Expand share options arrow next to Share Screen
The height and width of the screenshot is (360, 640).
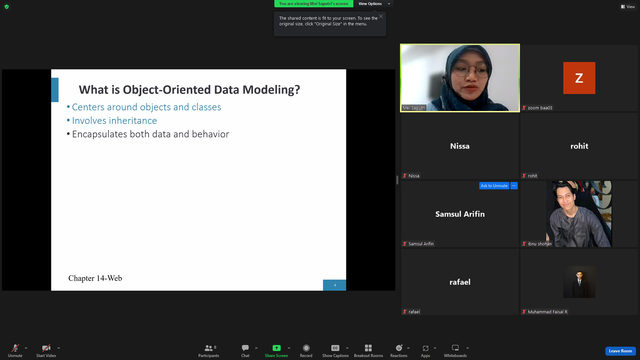(289, 348)
